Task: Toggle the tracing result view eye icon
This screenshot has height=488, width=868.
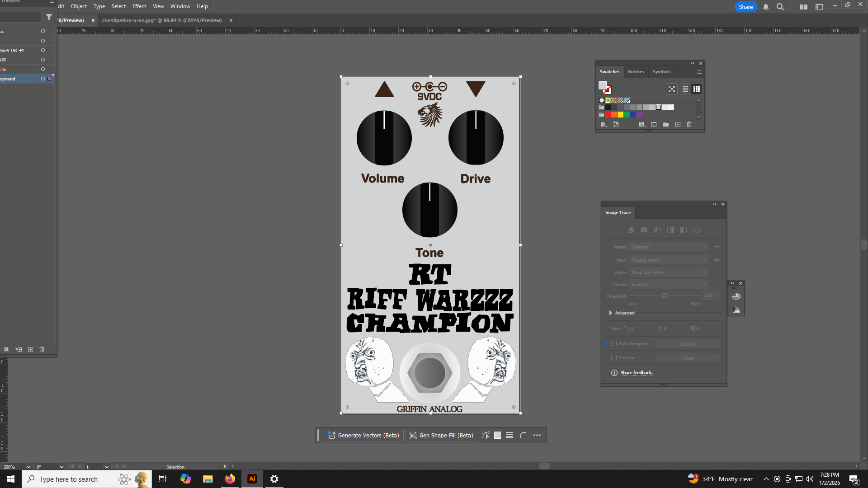Action: point(716,260)
